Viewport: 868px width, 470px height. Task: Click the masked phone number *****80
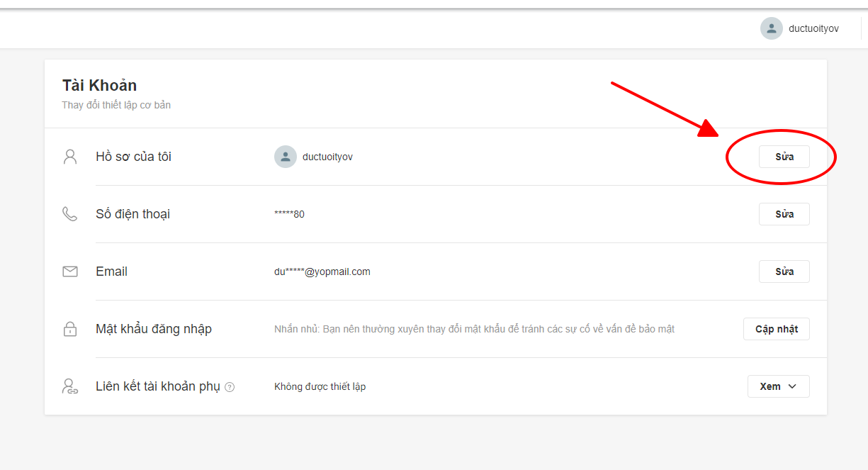click(289, 214)
